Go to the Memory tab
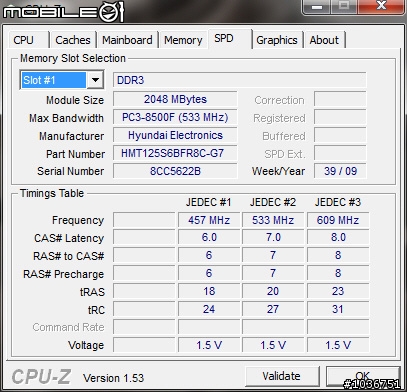The height and width of the screenshot is (392, 407). click(x=183, y=40)
